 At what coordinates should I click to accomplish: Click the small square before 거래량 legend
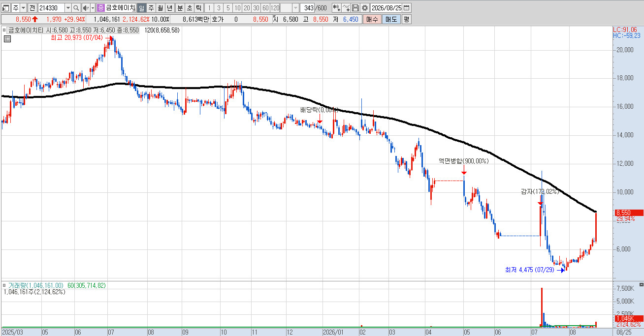click(5, 285)
